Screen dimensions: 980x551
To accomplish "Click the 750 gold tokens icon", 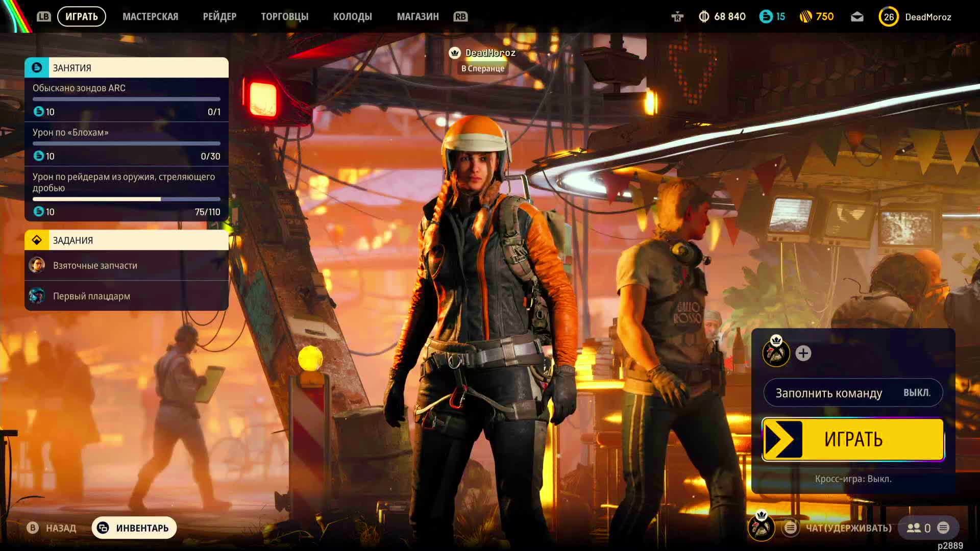I will click(x=805, y=17).
